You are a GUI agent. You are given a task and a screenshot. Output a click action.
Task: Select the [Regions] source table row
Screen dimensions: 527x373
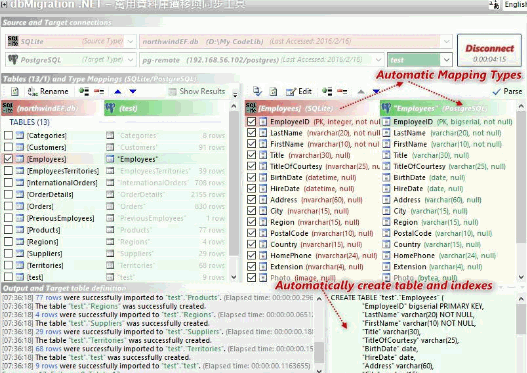pyautogui.click(x=52, y=242)
